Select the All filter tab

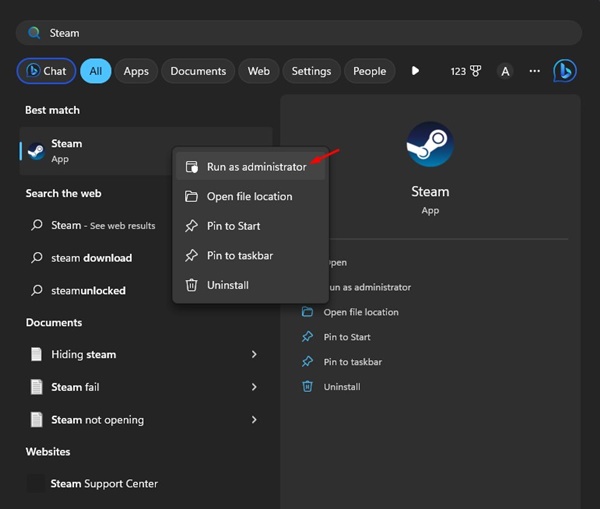click(96, 71)
